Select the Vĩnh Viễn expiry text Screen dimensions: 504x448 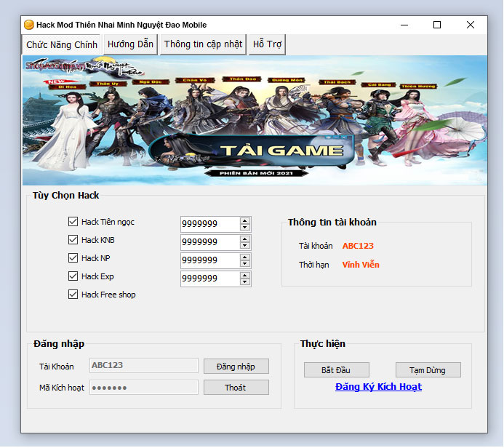[x=361, y=265]
